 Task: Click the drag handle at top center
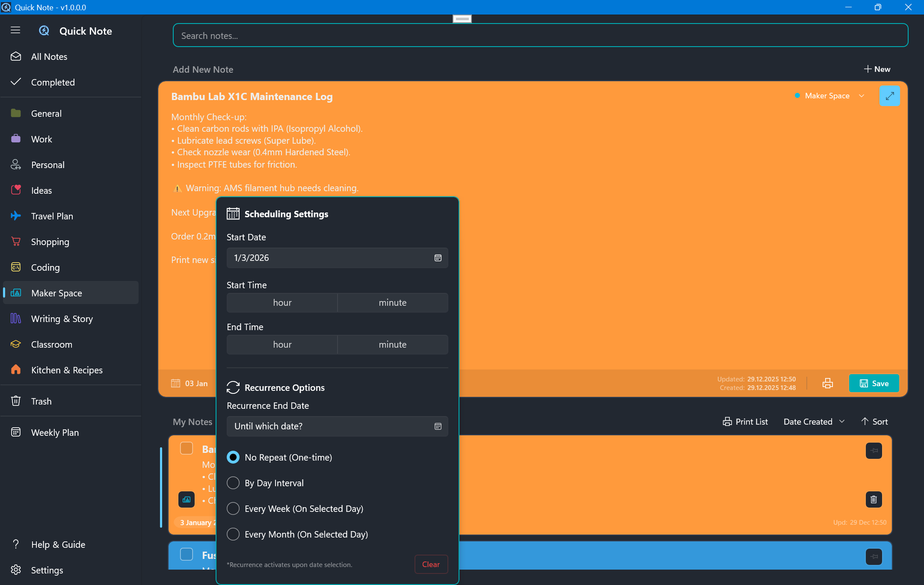(x=462, y=18)
